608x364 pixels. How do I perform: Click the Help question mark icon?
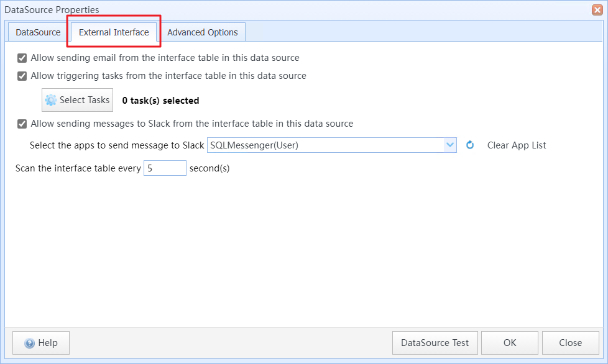(29, 343)
